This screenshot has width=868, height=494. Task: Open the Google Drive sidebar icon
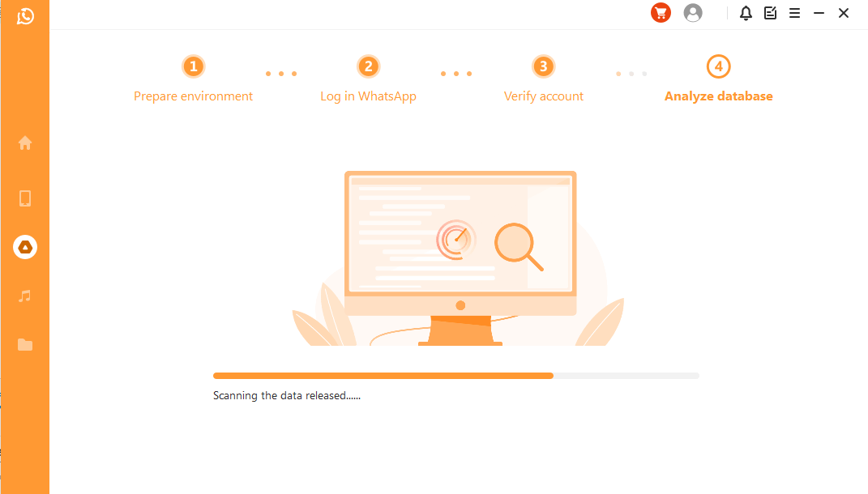25,247
